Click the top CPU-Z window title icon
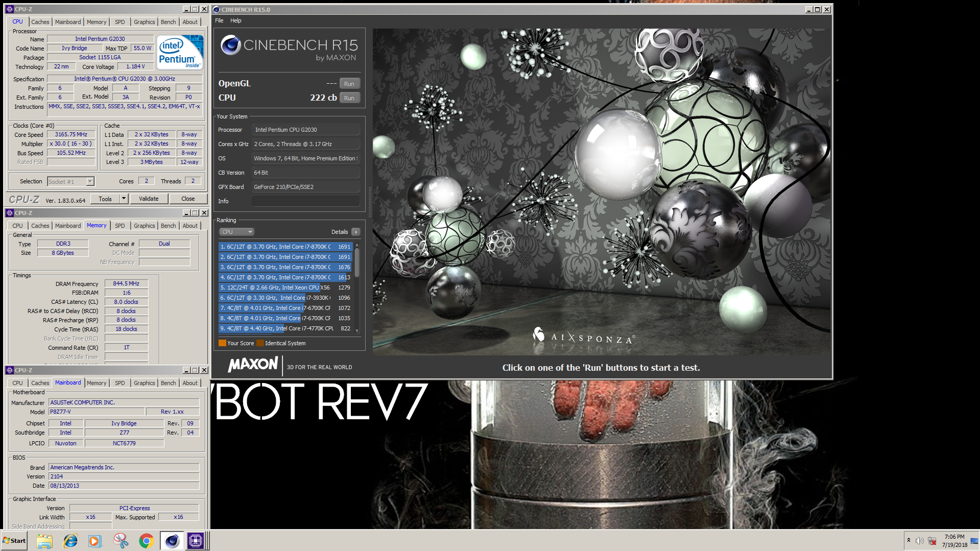This screenshot has height=551, width=980. pos(10,9)
